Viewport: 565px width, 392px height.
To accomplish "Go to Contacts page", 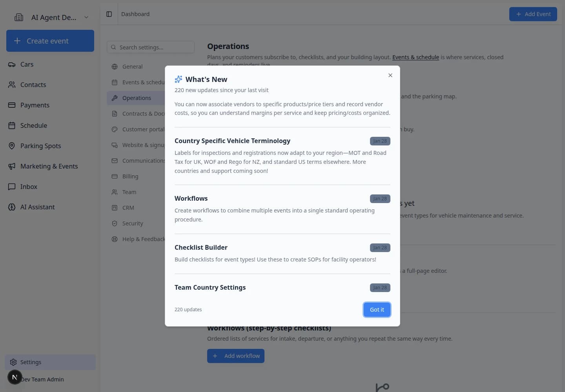I will pos(50,85).
